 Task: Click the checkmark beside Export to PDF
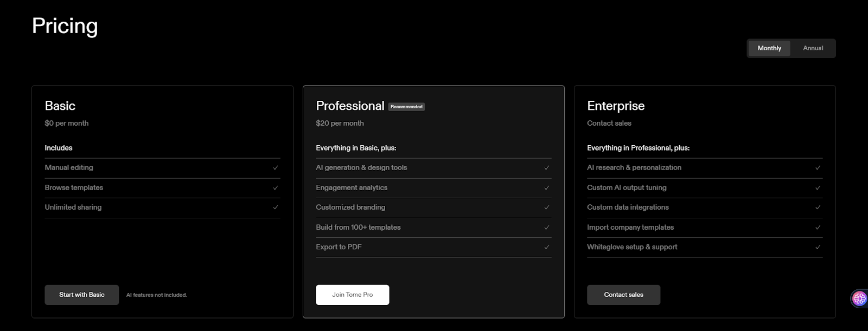547,247
